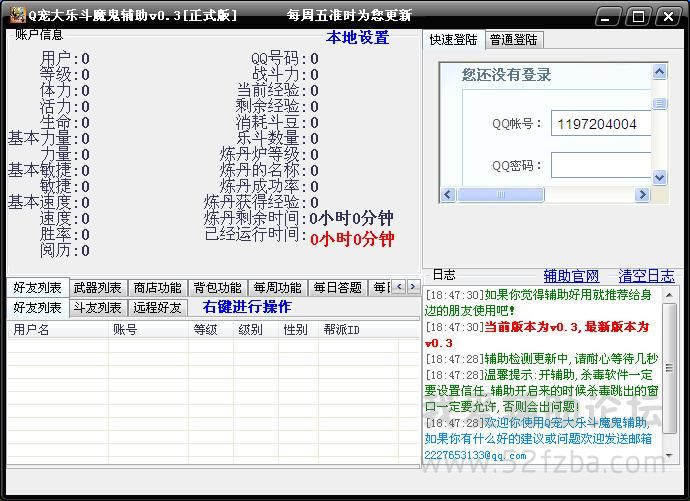The height and width of the screenshot is (501, 690).
Task: Click the partially hidden 每日 tab
Action: 382,288
